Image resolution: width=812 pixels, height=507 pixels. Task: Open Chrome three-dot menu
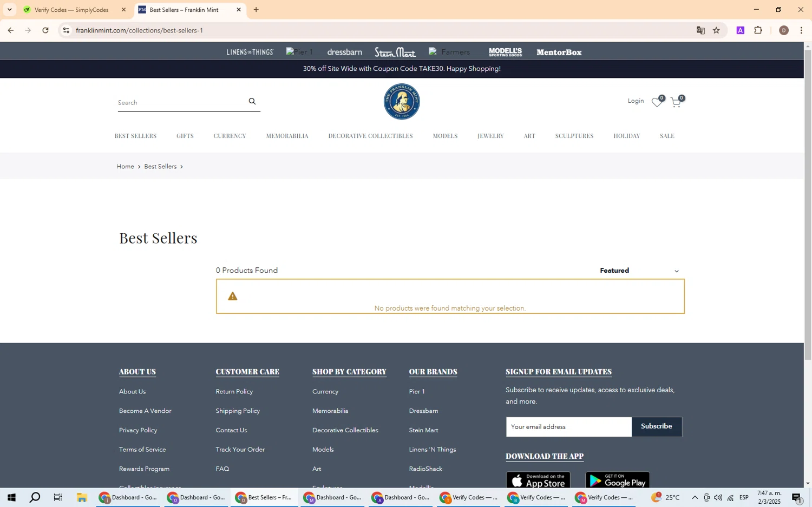tap(801, 30)
